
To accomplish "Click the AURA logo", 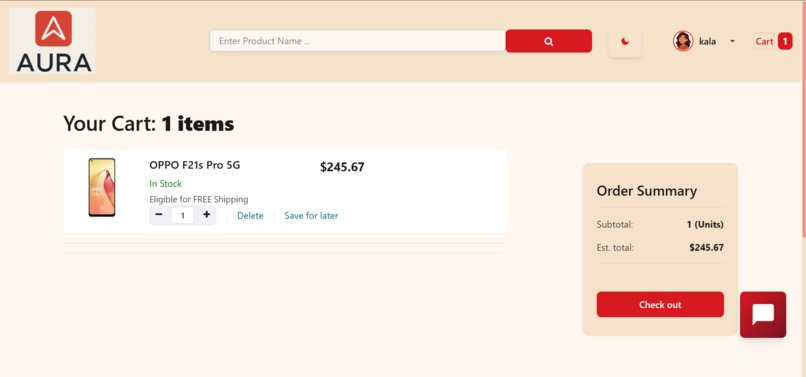I will (x=52, y=41).
